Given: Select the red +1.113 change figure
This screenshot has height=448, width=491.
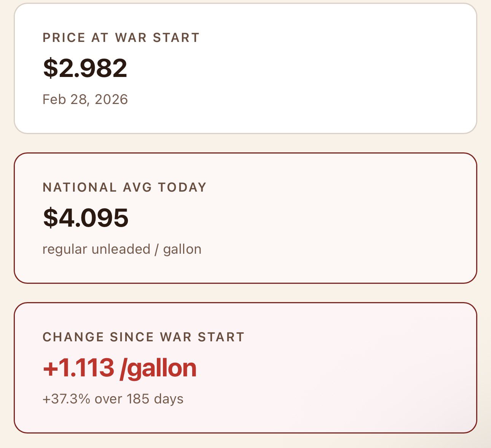Looking at the screenshot, I should [79, 368].
